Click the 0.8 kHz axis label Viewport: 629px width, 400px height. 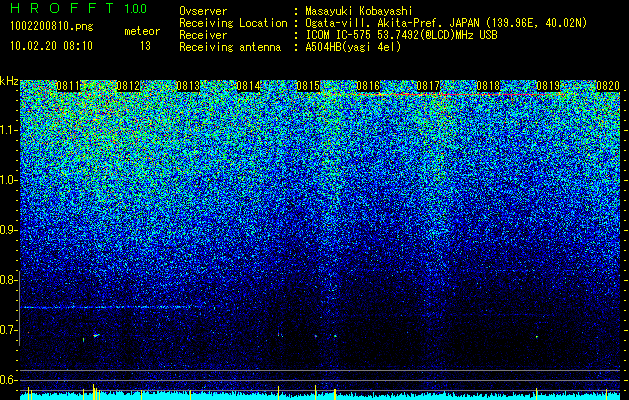click(x=8, y=280)
